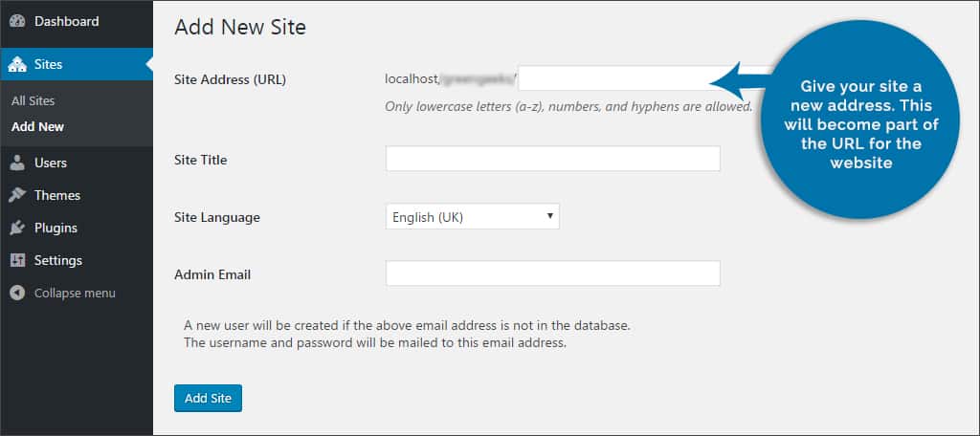Click the Users person icon

click(x=17, y=163)
